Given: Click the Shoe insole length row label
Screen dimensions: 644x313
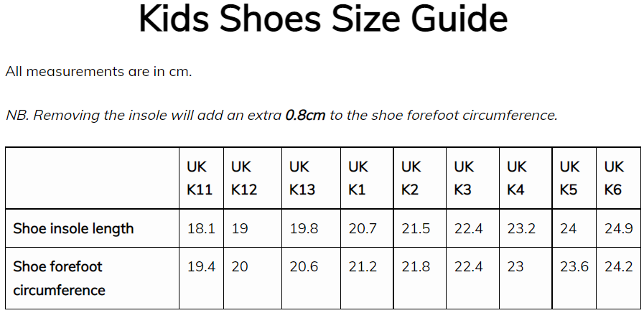Looking at the screenshot, I should [73, 229].
